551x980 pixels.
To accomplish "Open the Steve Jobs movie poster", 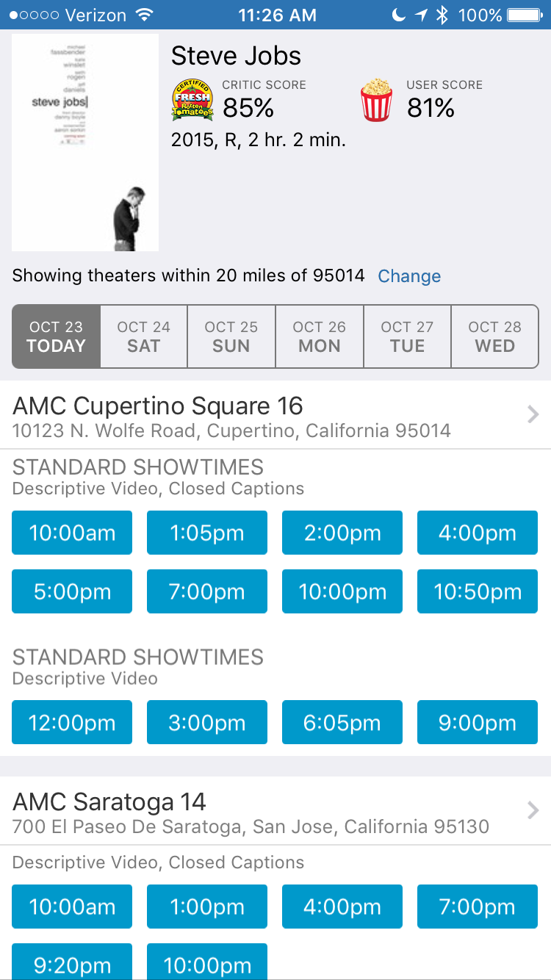I will click(85, 143).
